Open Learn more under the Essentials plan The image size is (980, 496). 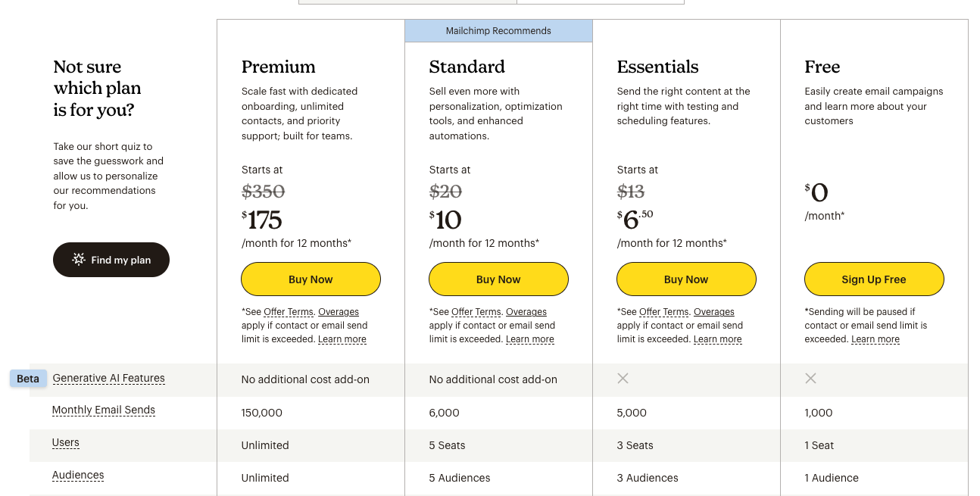718,339
